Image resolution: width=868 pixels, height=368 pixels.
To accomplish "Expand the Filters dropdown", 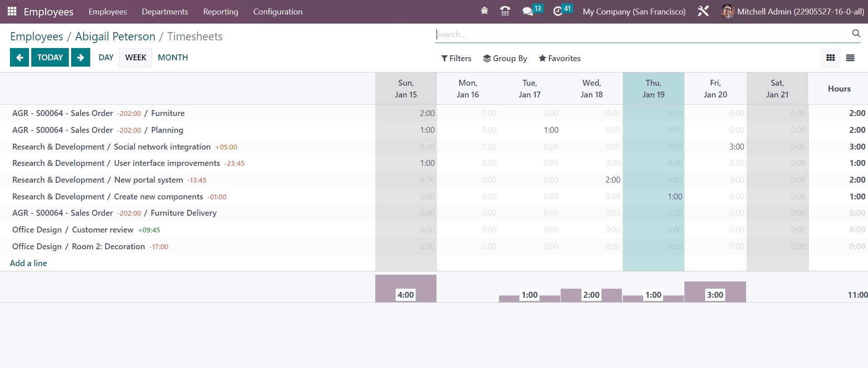I will point(456,58).
